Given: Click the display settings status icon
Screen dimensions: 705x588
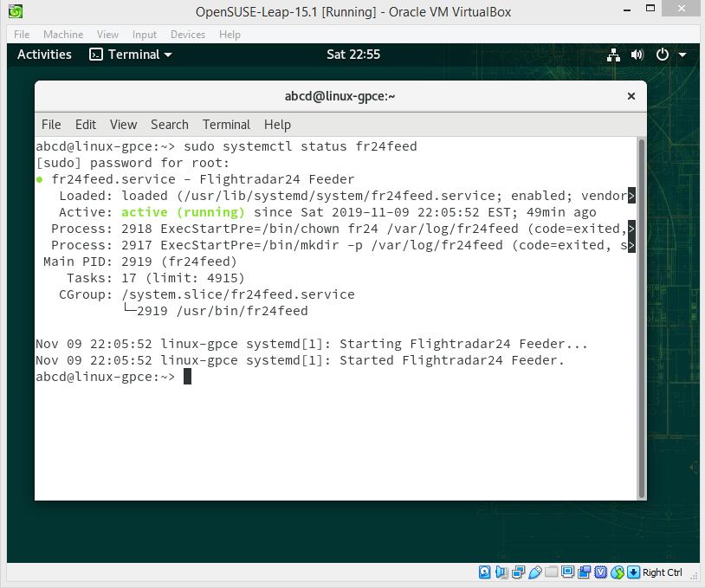Looking at the screenshot, I should [x=568, y=572].
